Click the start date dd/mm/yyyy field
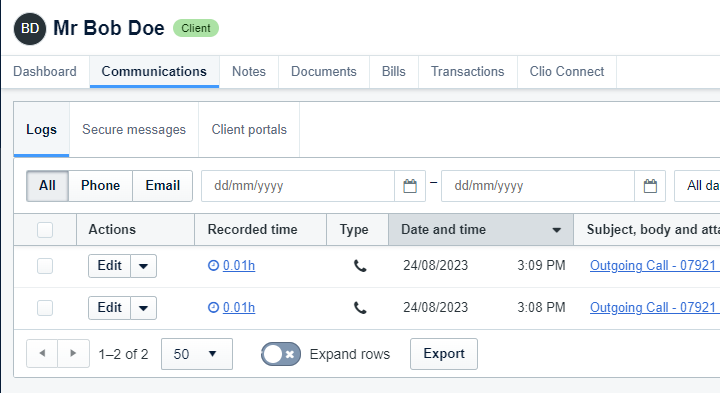 [298, 186]
